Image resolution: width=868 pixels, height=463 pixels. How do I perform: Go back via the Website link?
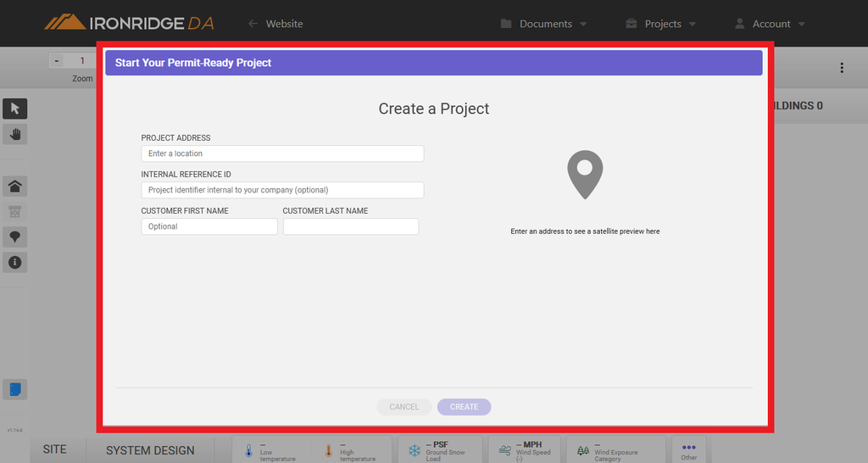(275, 24)
